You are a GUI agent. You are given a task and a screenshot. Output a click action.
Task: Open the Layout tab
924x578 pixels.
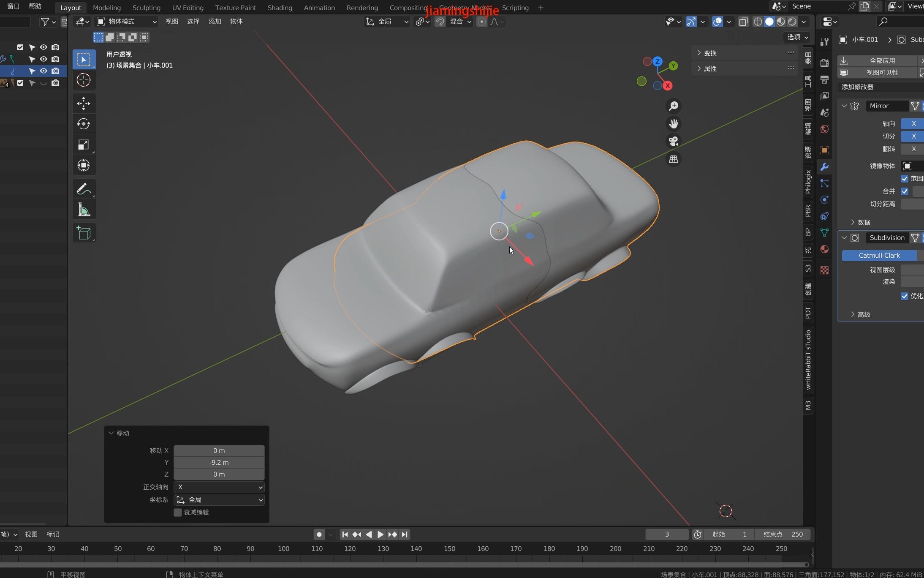70,7
